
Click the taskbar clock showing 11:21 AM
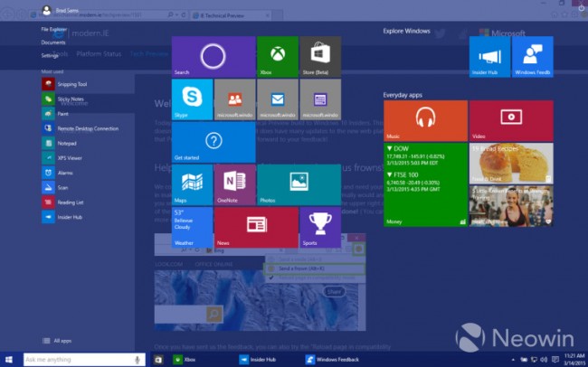coord(574,360)
